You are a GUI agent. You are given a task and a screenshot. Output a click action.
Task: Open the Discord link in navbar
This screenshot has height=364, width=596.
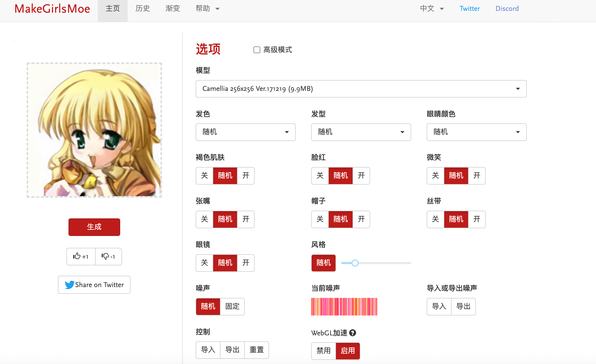[507, 9]
